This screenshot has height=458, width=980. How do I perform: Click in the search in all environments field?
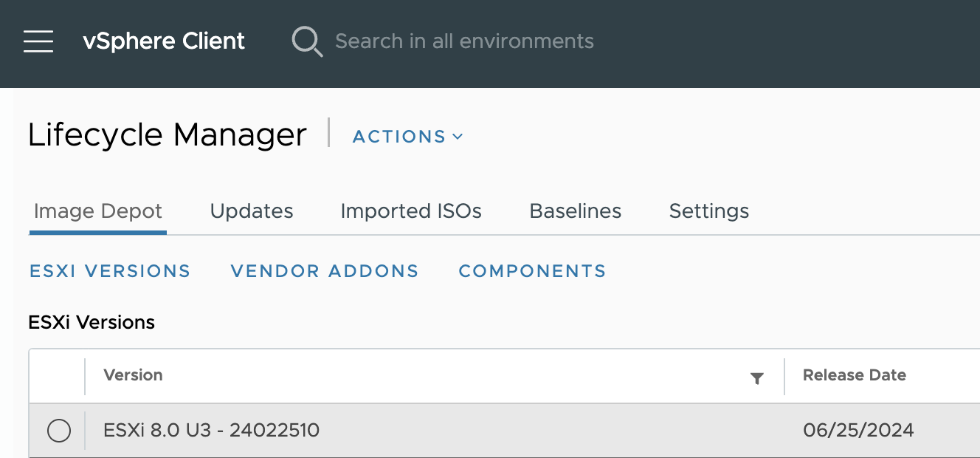pos(464,41)
